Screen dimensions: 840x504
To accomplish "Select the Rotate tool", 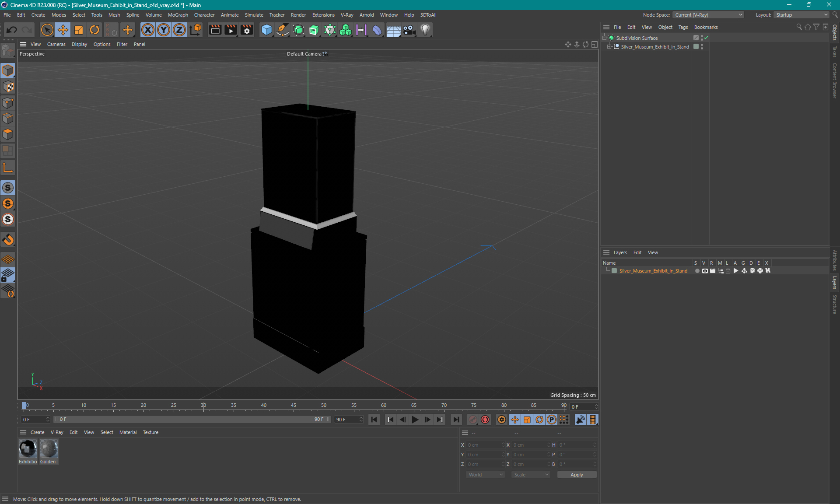I will point(94,30).
